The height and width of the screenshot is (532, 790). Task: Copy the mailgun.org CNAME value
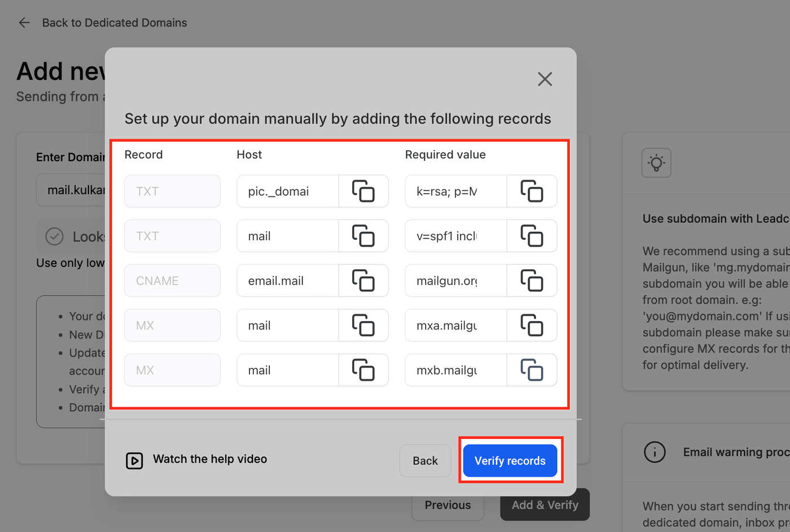[x=532, y=280]
